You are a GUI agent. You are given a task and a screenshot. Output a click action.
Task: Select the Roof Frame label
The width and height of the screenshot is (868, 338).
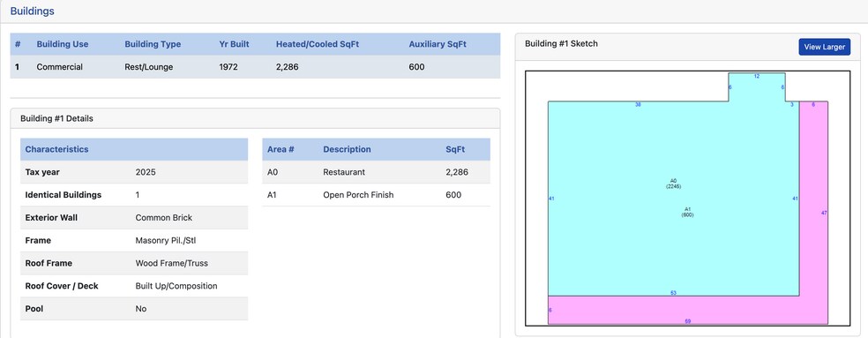click(49, 263)
